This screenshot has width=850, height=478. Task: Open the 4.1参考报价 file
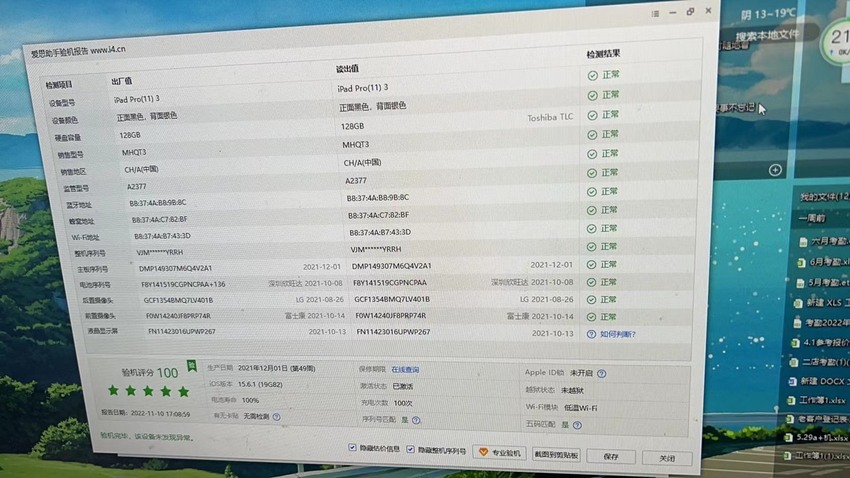point(820,343)
